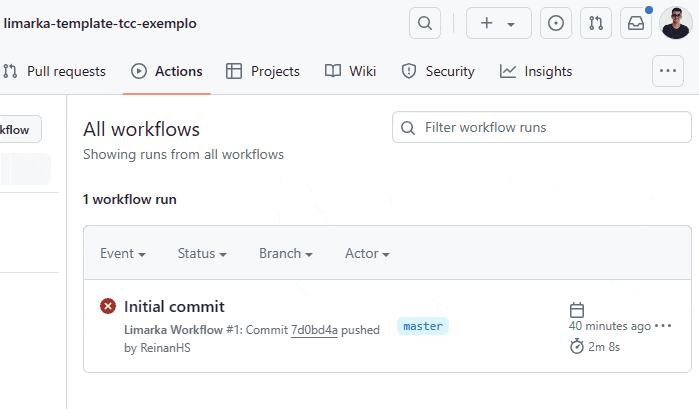Open the notifications inbox icon
Screen dimensions: 699x409
pyautogui.click(x=636, y=23)
